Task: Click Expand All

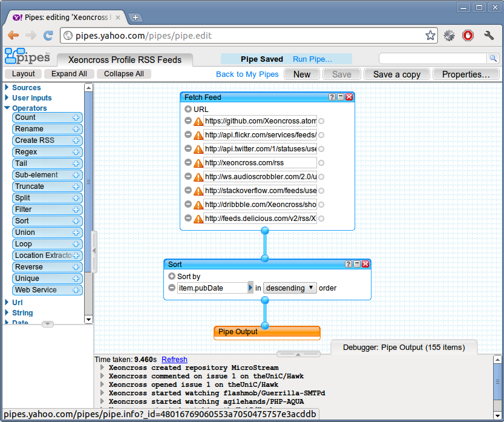Action: (69, 74)
